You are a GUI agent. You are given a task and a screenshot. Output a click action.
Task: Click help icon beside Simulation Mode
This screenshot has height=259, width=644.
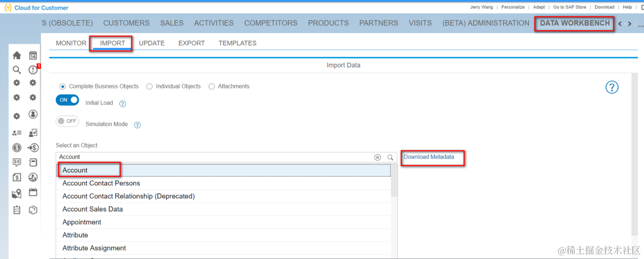[x=138, y=125]
